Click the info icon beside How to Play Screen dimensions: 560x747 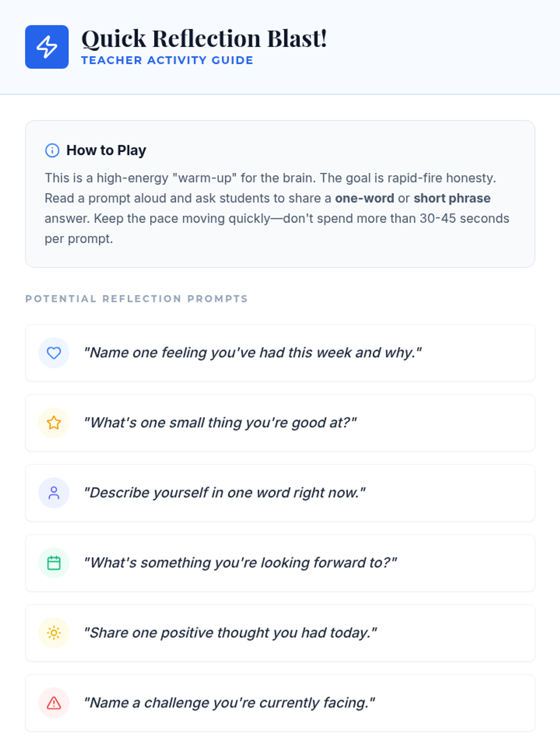pyautogui.click(x=52, y=150)
